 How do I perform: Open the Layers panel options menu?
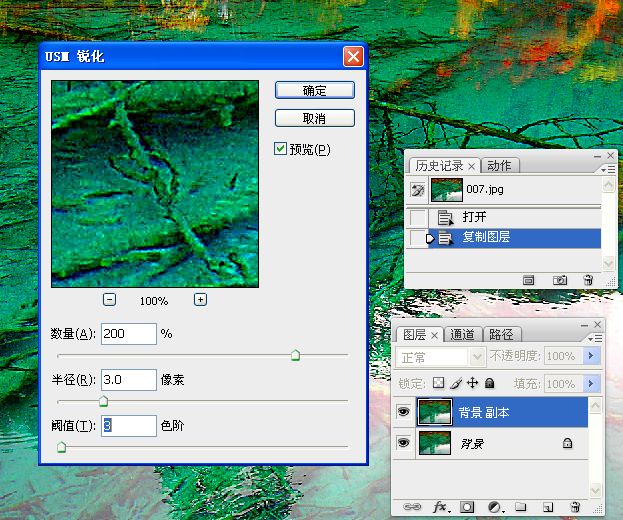pyautogui.click(x=595, y=338)
